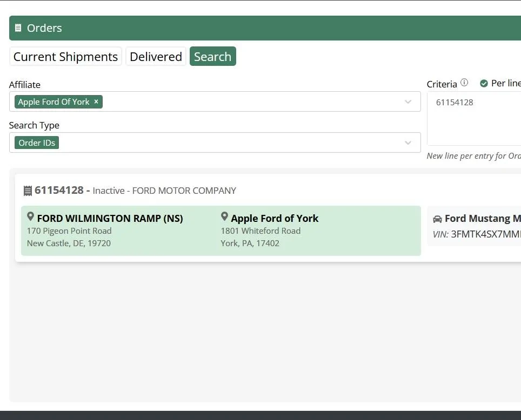521x420 pixels.
Task: Click the Criteria field label
Action: click(x=442, y=84)
